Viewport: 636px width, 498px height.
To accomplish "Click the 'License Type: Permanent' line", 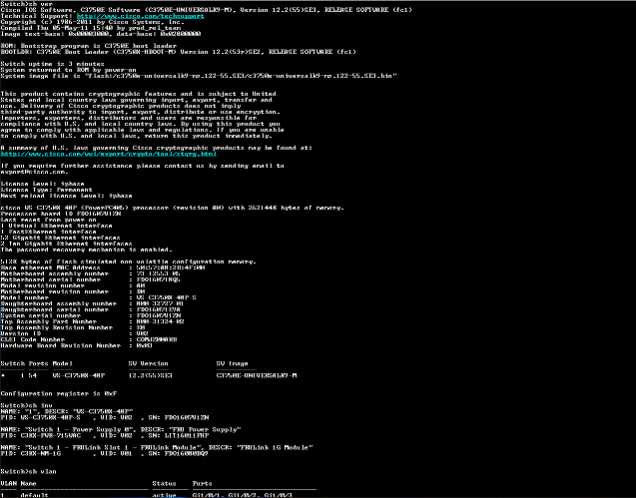I will [46, 190].
